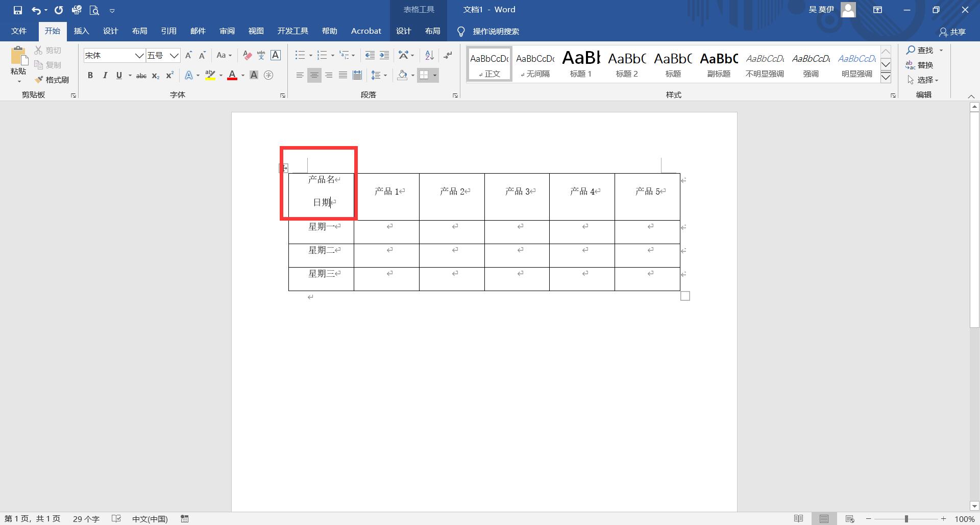Image resolution: width=980 pixels, height=525 pixels.
Task: Apply text highlight color
Action: pyautogui.click(x=210, y=75)
